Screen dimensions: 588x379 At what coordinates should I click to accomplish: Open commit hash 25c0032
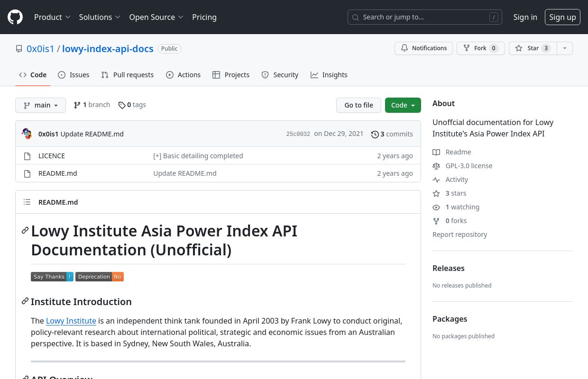[x=298, y=134]
